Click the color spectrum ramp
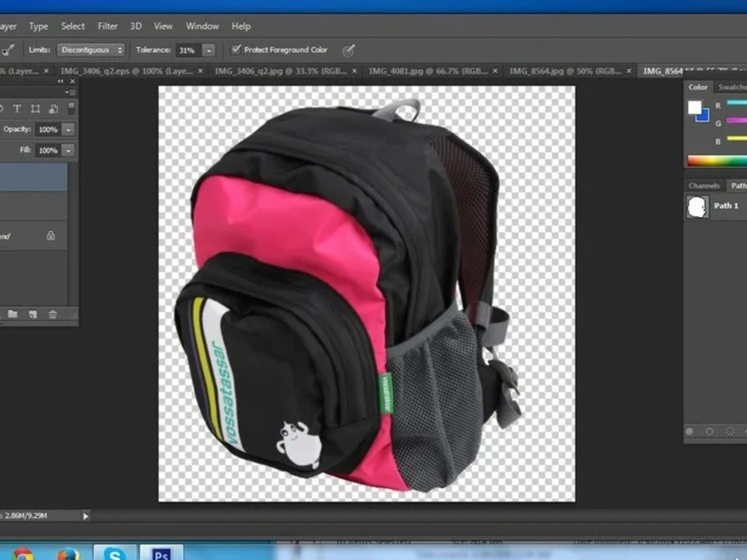The image size is (747, 560). [717, 161]
